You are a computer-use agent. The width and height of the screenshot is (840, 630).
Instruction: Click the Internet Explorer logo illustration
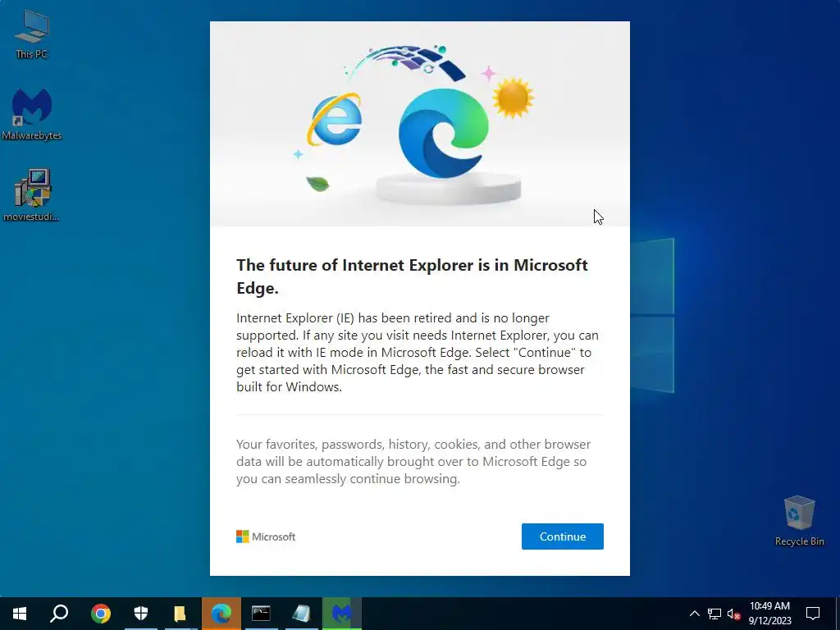(x=335, y=120)
